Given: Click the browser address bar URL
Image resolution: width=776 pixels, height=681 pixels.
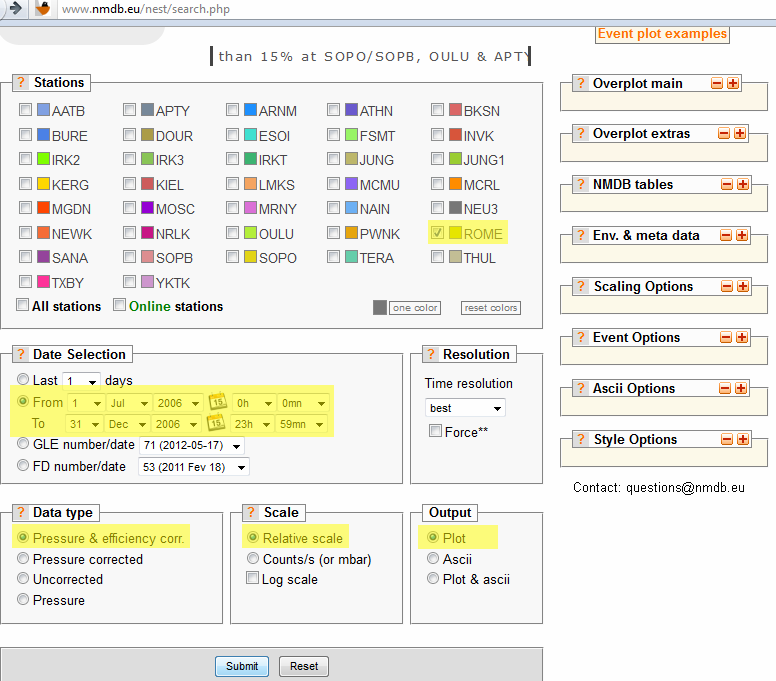Looking at the screenshot, I should pyautogui.click(x=146, y=9).
